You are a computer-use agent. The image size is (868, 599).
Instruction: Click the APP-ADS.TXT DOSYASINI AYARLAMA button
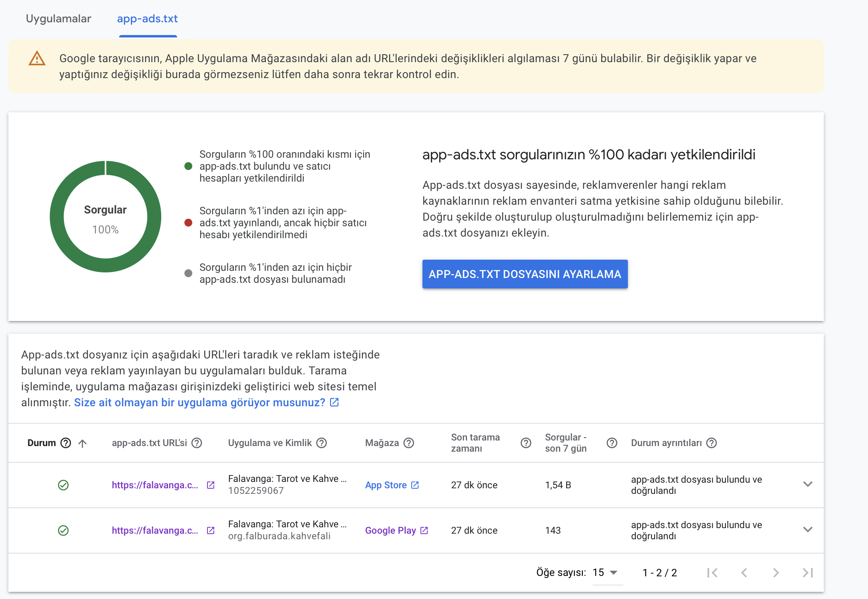(525, 274)
